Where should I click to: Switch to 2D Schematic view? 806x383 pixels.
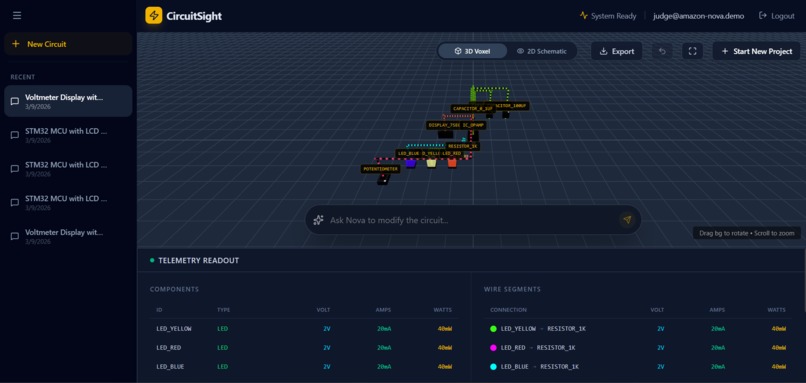(x=542, y=51)
